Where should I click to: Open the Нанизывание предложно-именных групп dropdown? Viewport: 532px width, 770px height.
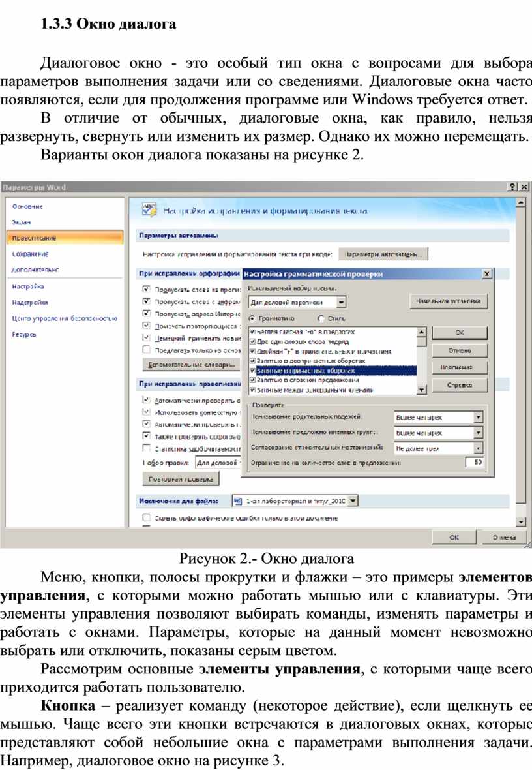tap(478, 433)
